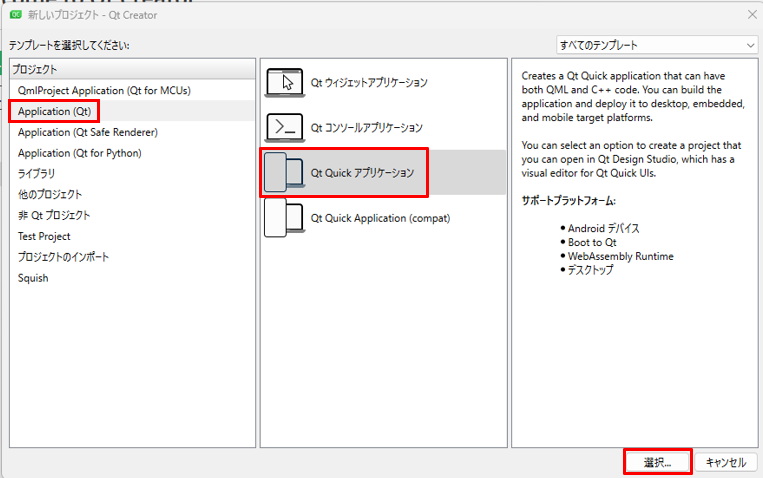
Task: Select Test Project category
Action: coord(44,236)
